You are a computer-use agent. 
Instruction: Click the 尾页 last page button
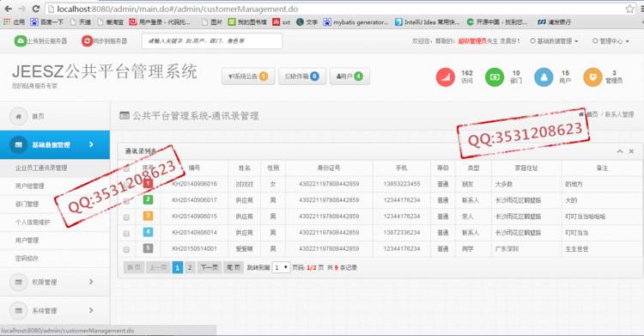coord(234,267)
